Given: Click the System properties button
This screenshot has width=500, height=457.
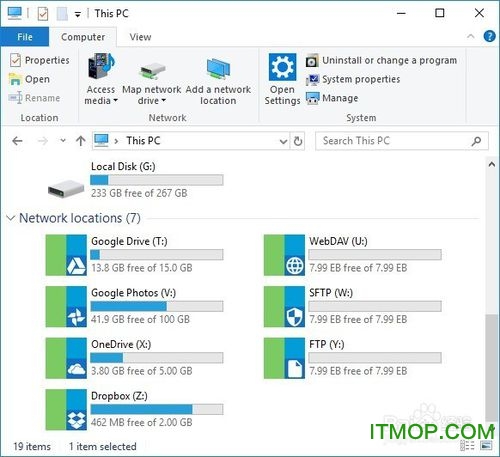Looking at the screenshot, I should tap(353, 79).
